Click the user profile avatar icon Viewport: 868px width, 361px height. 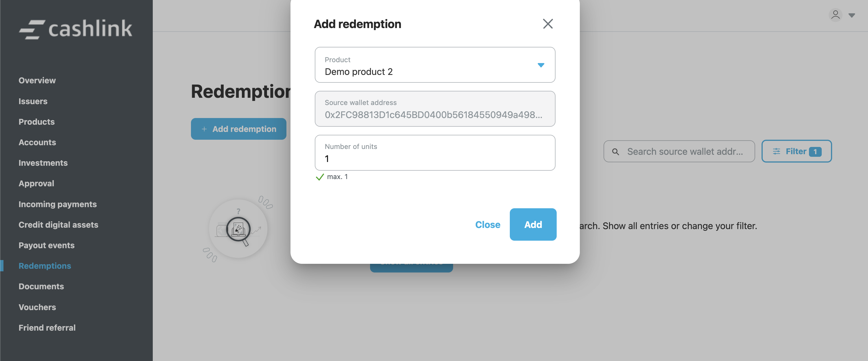pyautogui.click(x=835, y=15)
